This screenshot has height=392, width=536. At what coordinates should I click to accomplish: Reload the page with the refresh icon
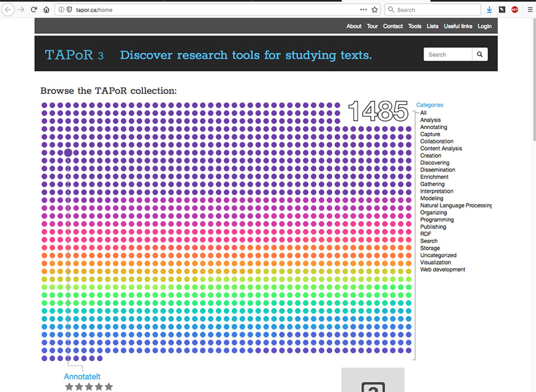point(33,10)
